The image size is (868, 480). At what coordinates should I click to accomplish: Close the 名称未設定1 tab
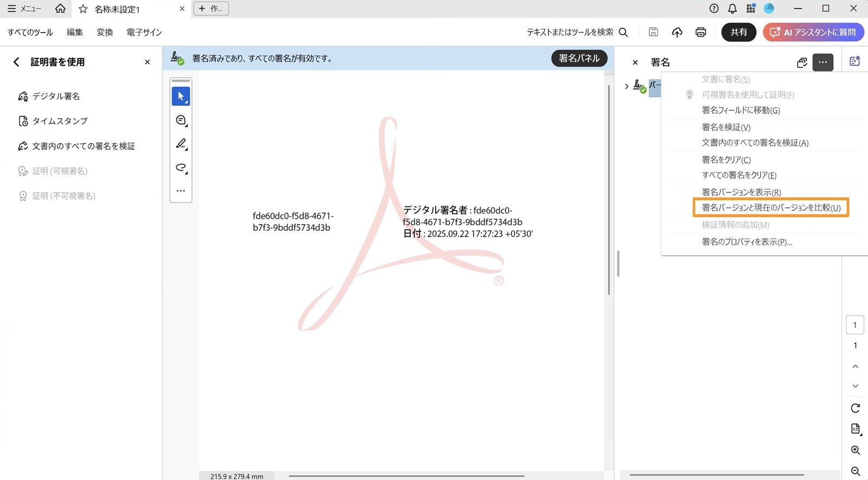tap(182, 9)
